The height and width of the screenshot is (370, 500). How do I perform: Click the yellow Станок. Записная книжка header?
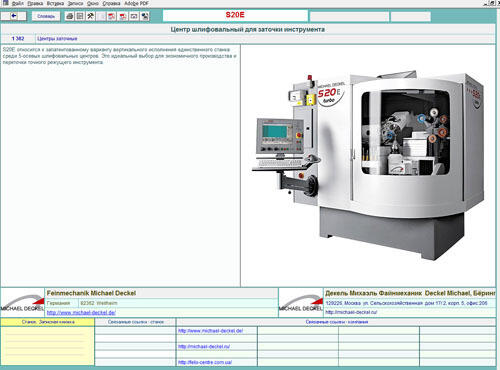(48, 322)
